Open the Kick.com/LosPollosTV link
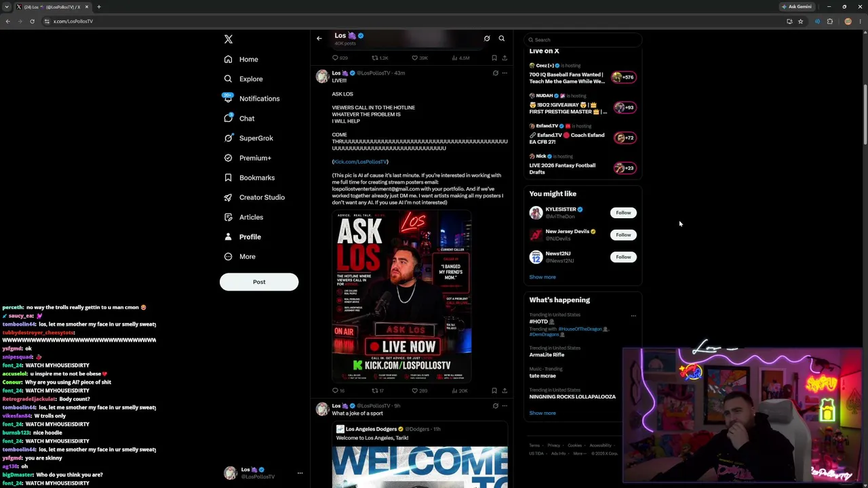The width and height of the screenshot is (868, 488). pos(360,162)
